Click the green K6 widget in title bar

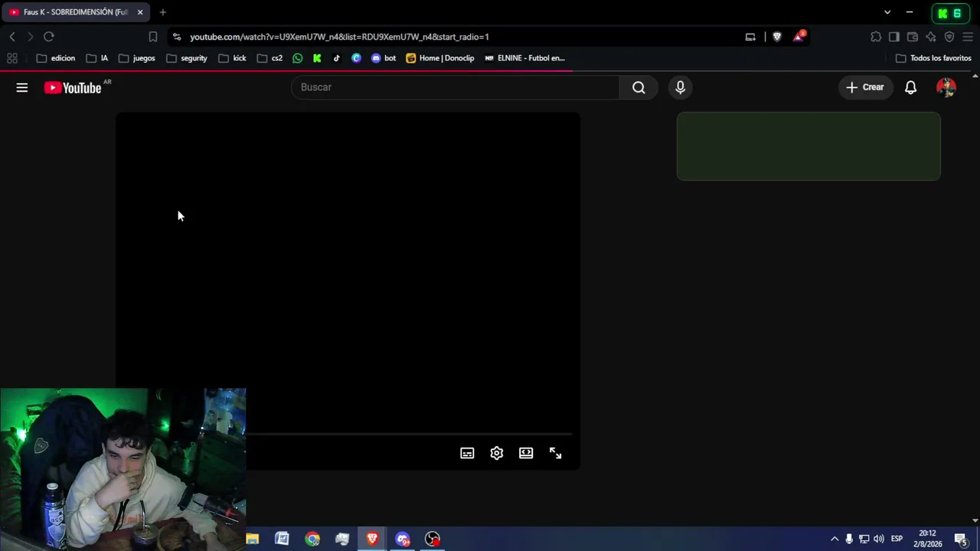pyautogui.click(x=950, y=13)
